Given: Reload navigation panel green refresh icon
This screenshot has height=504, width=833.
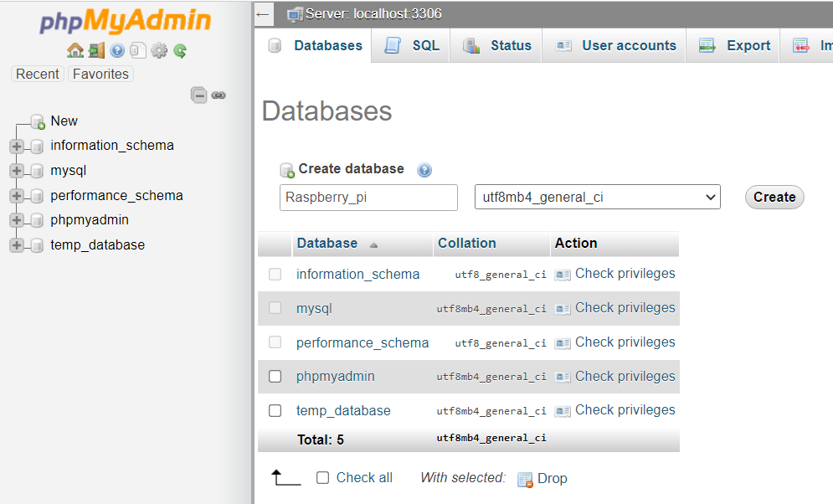Looking at the screenshot, I should click(180, 50).
